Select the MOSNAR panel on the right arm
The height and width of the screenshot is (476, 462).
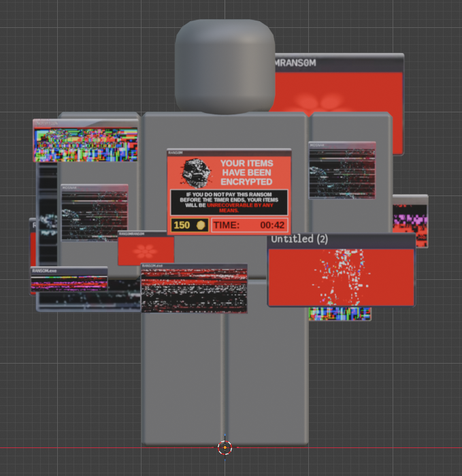[342, 170]
